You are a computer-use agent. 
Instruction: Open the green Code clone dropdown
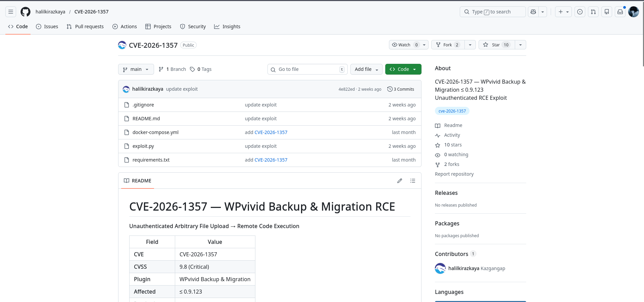(403, 69)
